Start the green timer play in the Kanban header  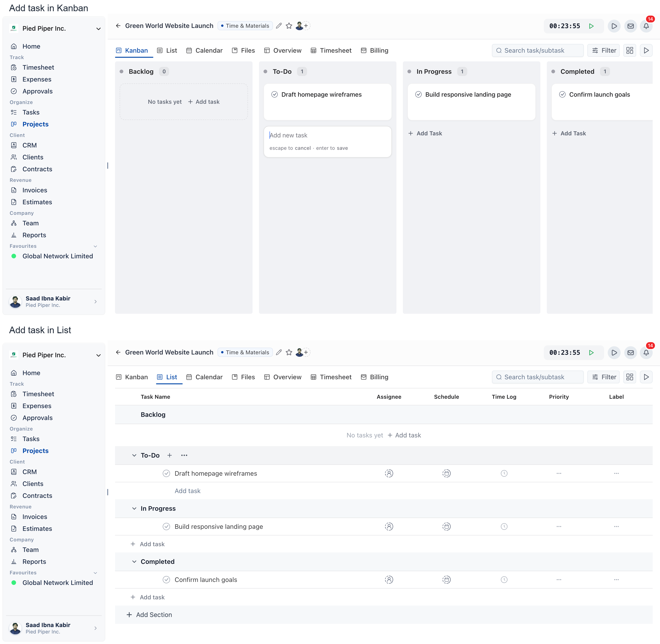pos(591,26)
